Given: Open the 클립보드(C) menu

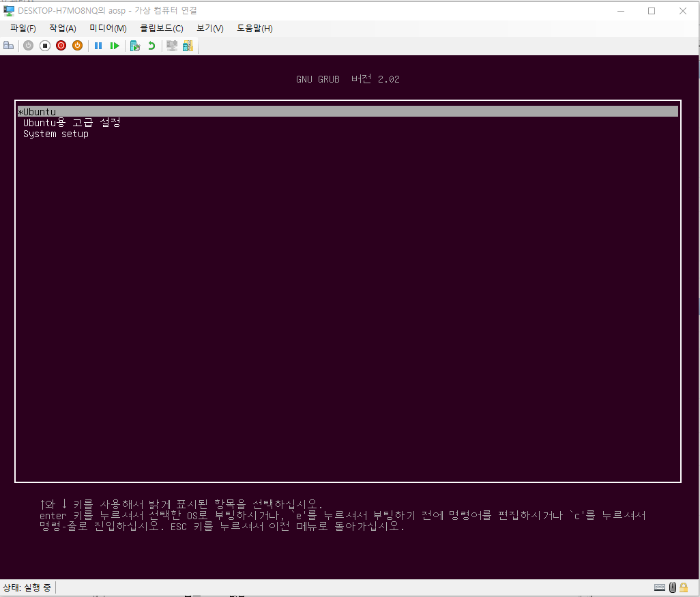Looking at the screenshot, I should (162, 29).
